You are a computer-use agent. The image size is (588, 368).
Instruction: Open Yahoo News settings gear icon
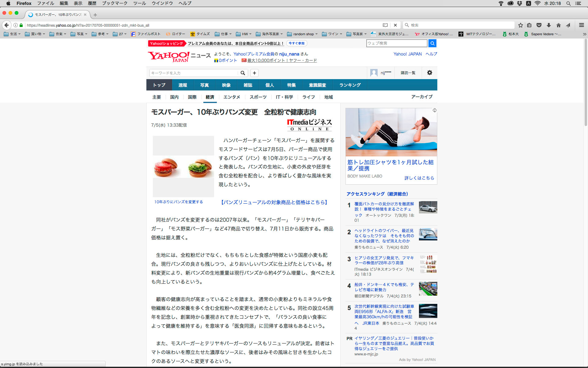[429, 73]
